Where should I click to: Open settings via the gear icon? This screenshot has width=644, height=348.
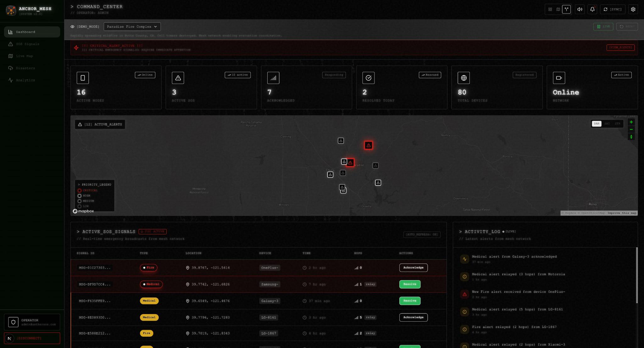633,9
